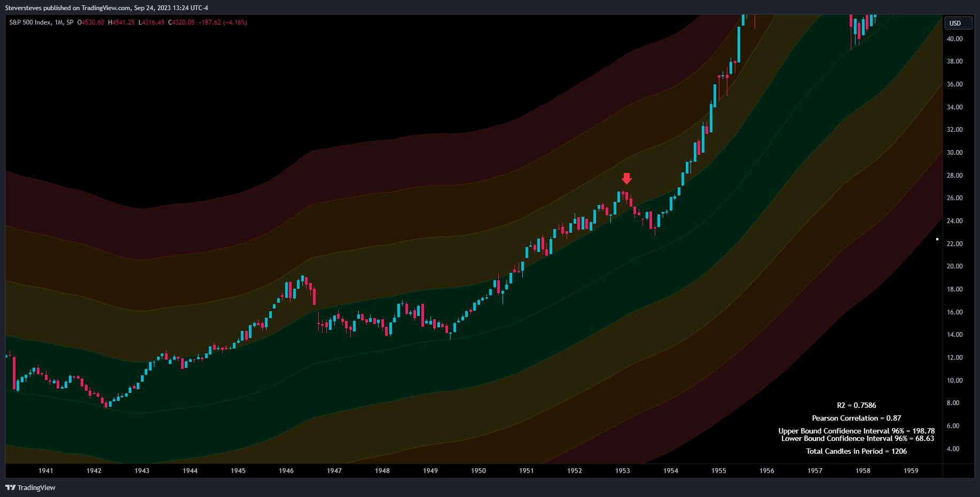Screen dimensions: 980x497
Task: Click the 1959 label on time axis
Action: coord(911,470)
